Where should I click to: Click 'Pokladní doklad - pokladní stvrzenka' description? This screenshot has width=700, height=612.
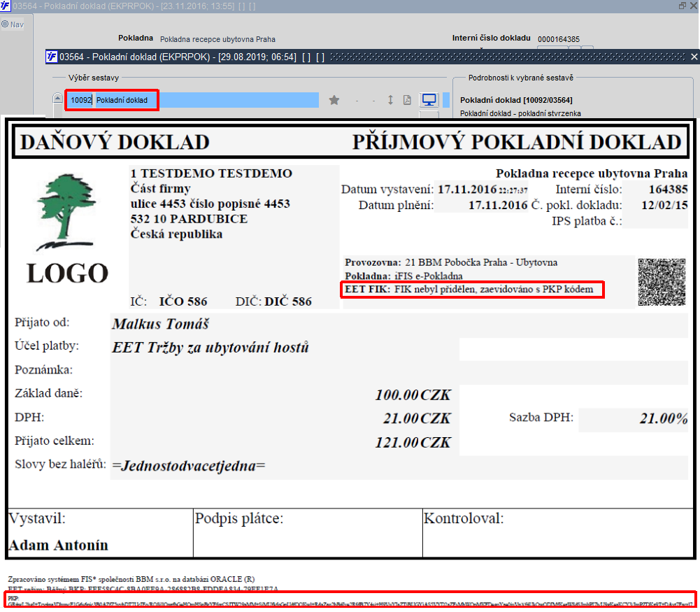pos(520,113)
